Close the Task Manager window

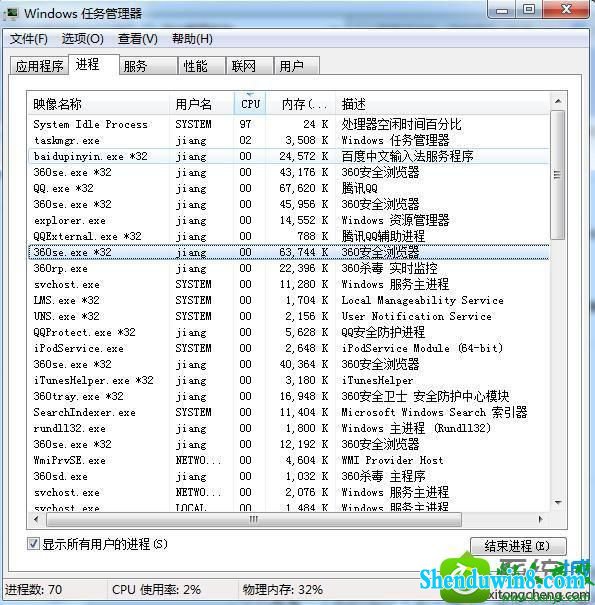(566, 9)
